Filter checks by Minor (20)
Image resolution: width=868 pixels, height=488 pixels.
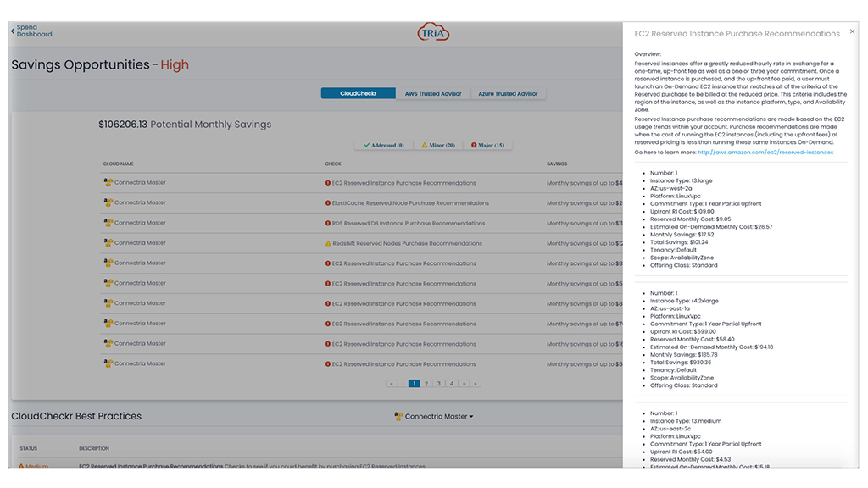tap(438, 145)
